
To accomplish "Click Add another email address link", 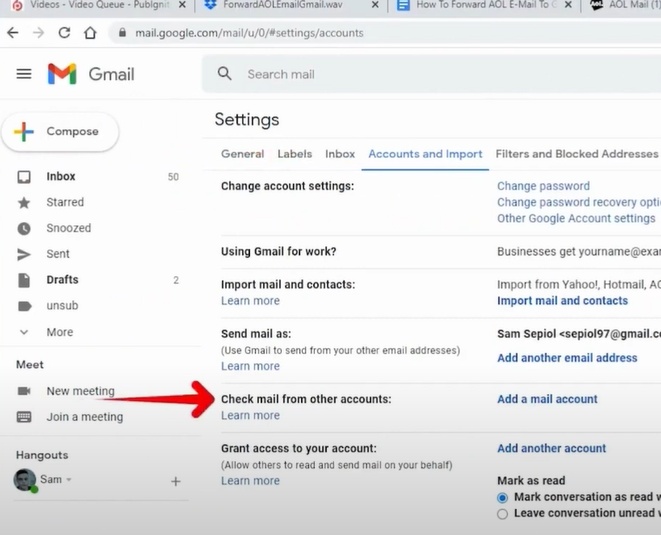I will 567,358.
